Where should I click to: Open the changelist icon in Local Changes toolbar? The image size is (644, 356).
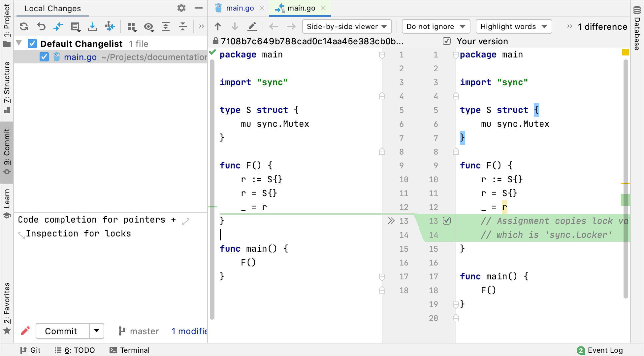76,26
